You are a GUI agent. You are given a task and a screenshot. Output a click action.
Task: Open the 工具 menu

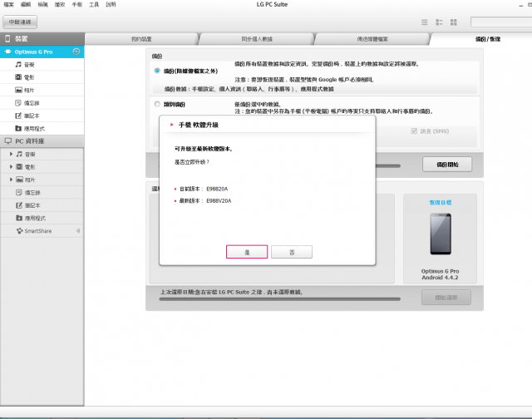(x=94, y=4)
